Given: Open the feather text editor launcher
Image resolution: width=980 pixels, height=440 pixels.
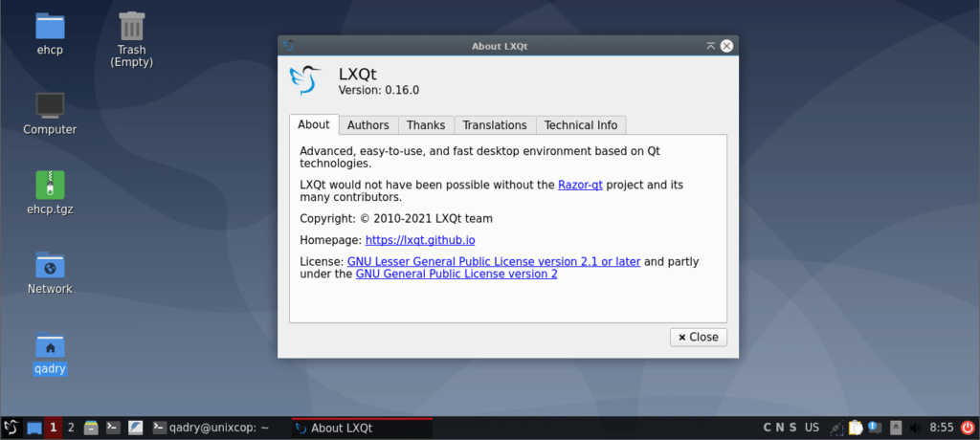Looking at the screenshot, I should tap(135, 429).
